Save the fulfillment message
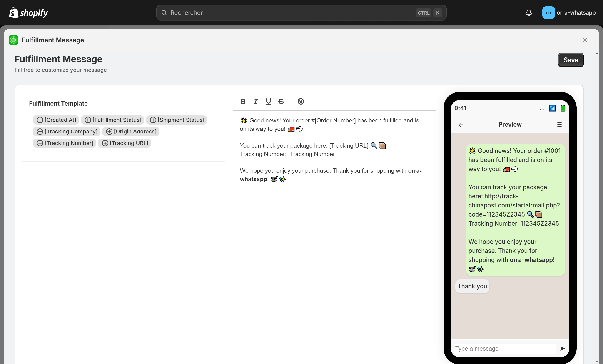This screenshot has width=603, height=364. [571, 60]
